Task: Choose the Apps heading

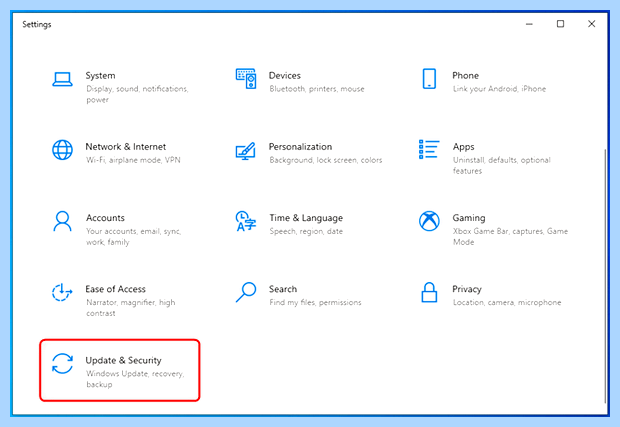Action: pyautogui.click(x=463, y=147)
